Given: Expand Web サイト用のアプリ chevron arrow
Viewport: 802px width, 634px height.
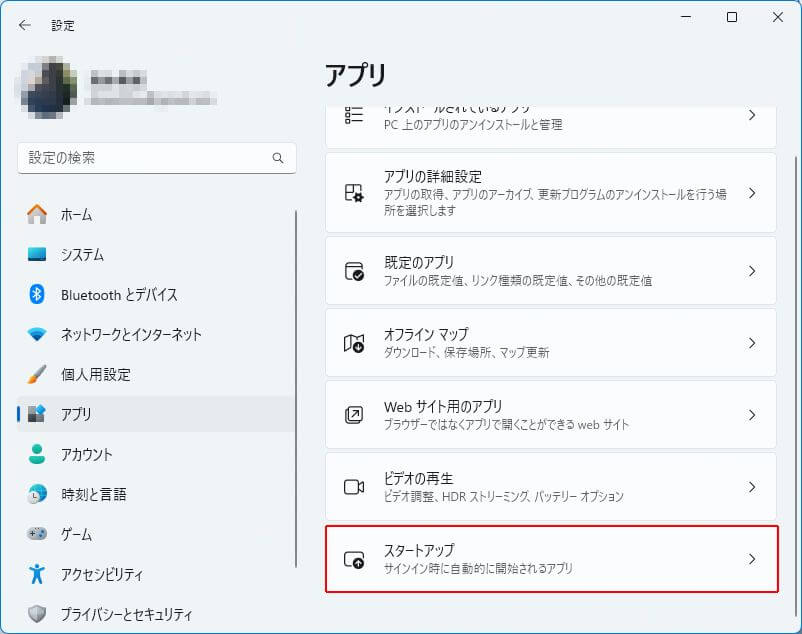Looking at the screenshot, I should point(752,415).
